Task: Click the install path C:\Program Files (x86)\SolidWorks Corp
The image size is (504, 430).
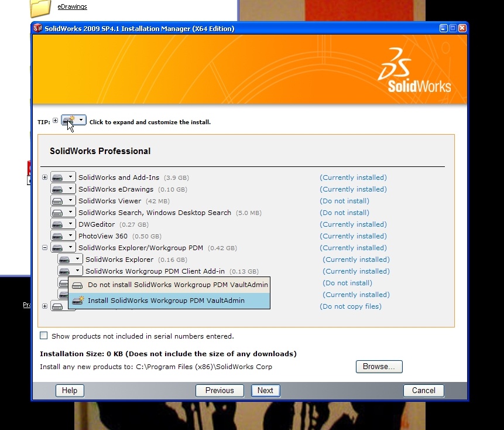Action: pos(204,367)
